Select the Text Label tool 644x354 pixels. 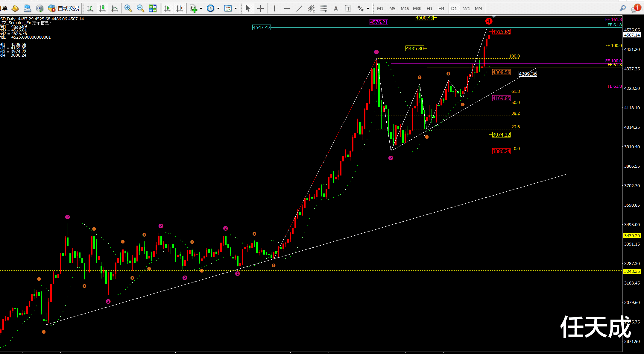click(x=348, y=8)
